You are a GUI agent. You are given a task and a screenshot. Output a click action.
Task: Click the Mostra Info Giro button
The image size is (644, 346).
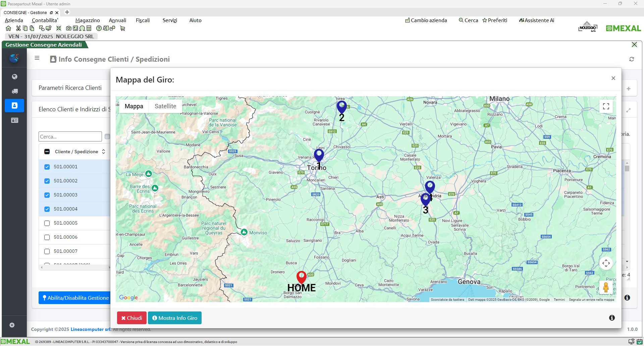174,318
